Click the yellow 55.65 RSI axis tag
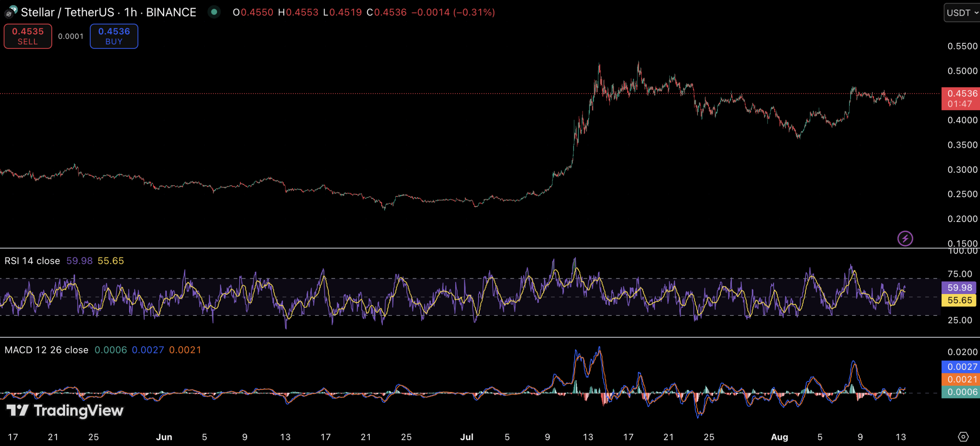The width and height of the screenshot is (980, 446). [x=959, y=300]
